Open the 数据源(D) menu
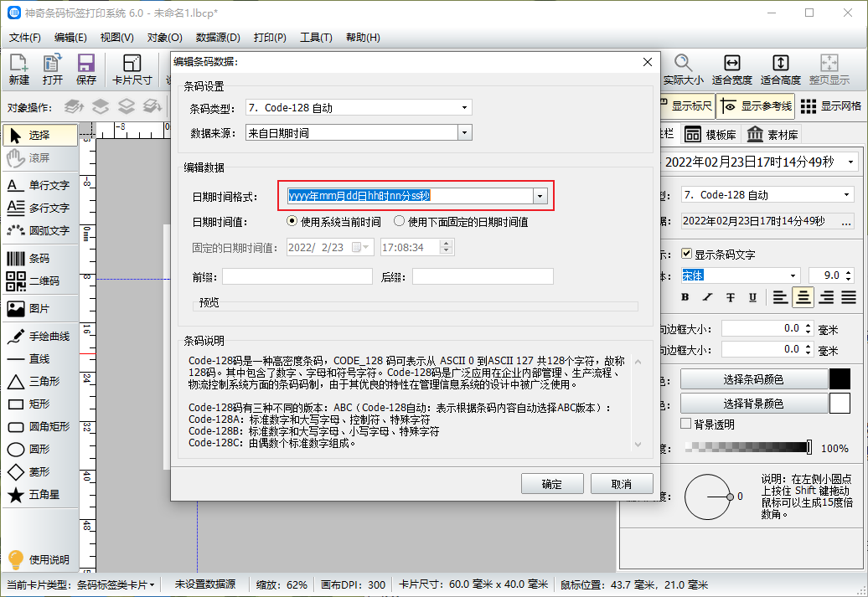The width and height of the screenshot is (868, 597). 218,38
